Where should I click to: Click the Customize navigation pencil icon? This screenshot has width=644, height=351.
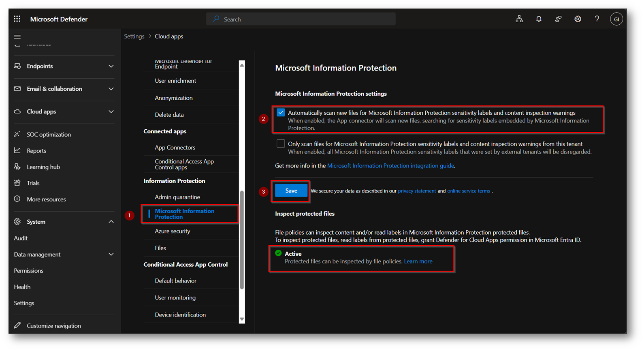17,325
